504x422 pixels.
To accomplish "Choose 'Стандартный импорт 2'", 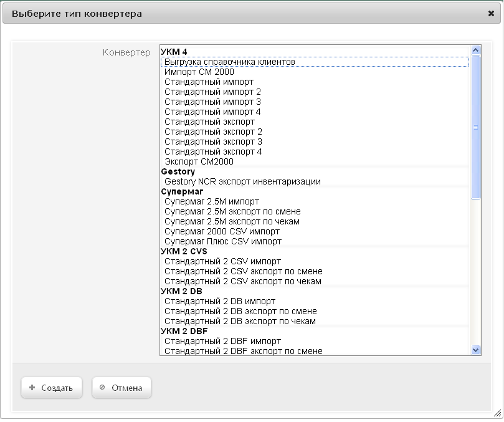I will tap(315, 92).
